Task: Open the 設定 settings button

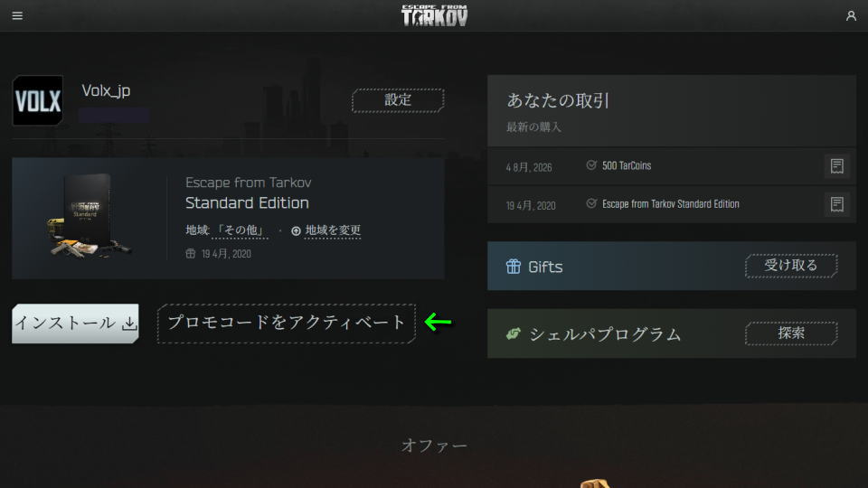Action: [398, 100]
